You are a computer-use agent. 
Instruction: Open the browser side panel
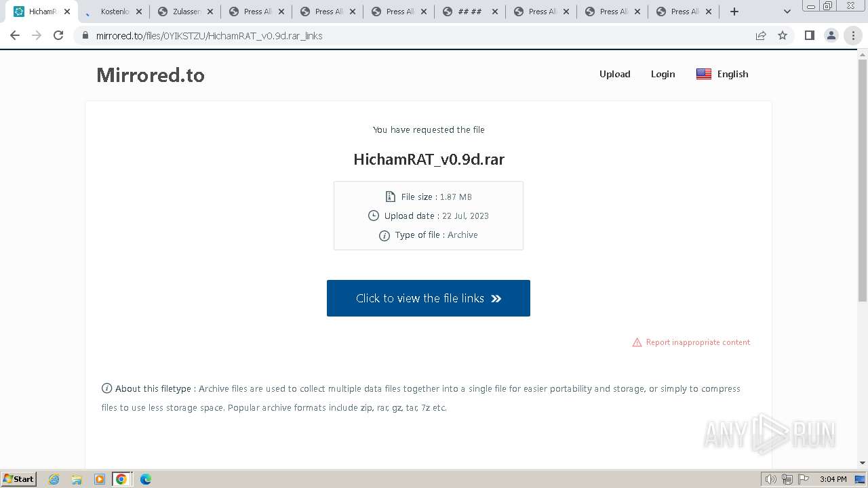click(x=809, y=36)
